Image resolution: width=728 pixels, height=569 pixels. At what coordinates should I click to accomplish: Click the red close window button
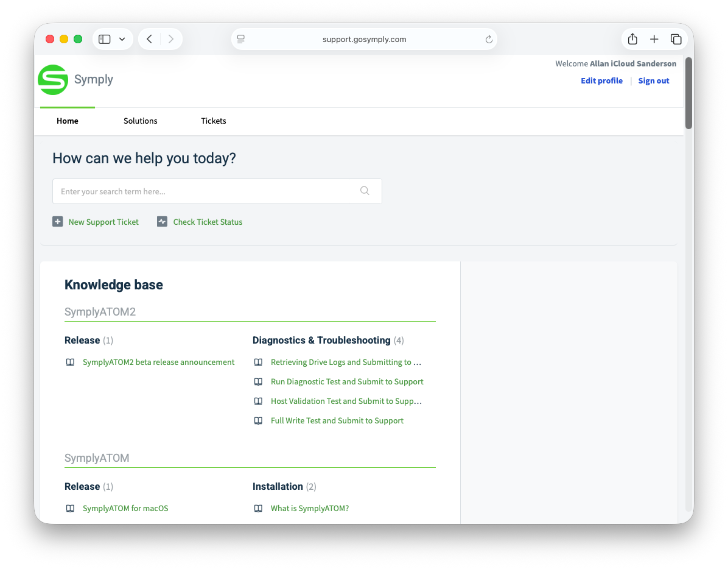pyautogui.click(x=50, y=39)
